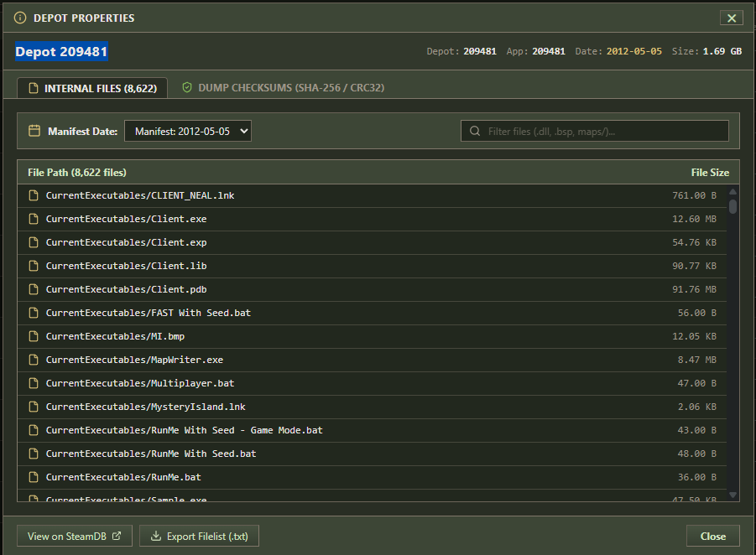Switch to Dump Checksums (SHA-256 / CRC32) tab
The width and height of the screenshot is (756, 555).
[x=283, y=88]
